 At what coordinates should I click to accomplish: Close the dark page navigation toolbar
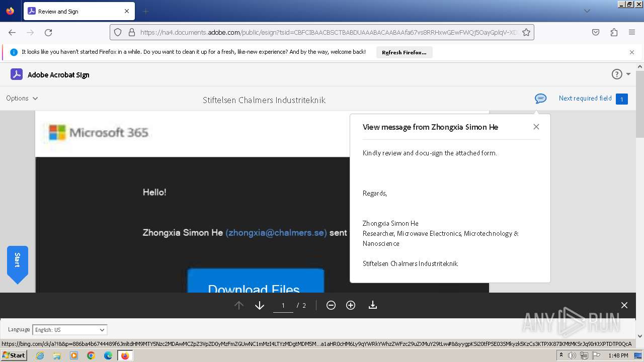click(x=624, y=305)
